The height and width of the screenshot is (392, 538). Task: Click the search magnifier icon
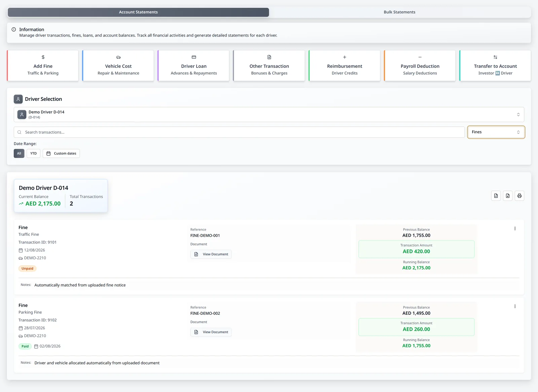click(20, 132)
